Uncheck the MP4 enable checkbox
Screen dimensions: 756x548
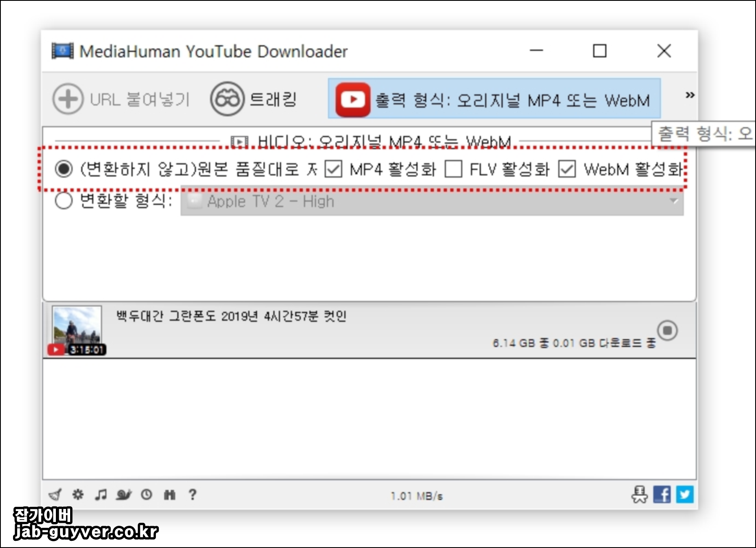pyautogui.click(x=333, y=169)
